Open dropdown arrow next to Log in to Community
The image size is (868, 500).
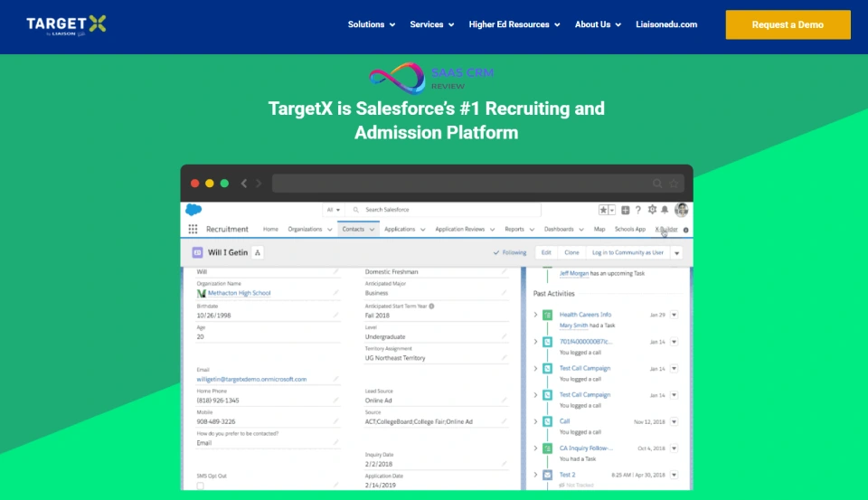[676, 253]
